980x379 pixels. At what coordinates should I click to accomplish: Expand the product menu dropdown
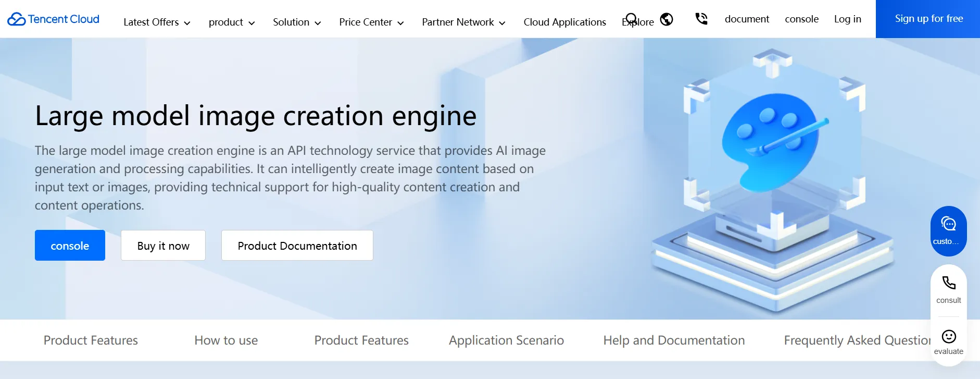coord(231,22)
